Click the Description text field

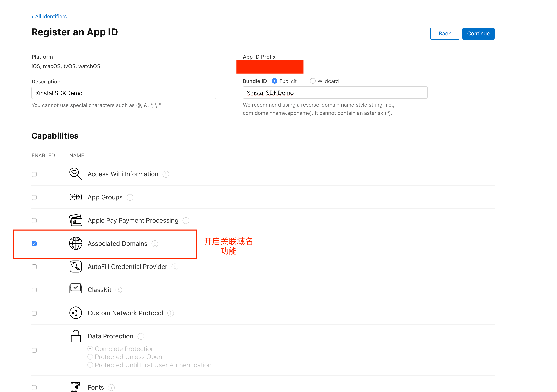124,93
